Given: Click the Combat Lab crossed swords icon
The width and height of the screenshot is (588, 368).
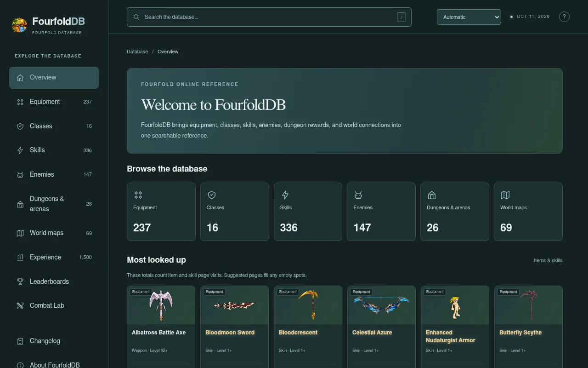Looking at the screenshot, I should (20, 306).
